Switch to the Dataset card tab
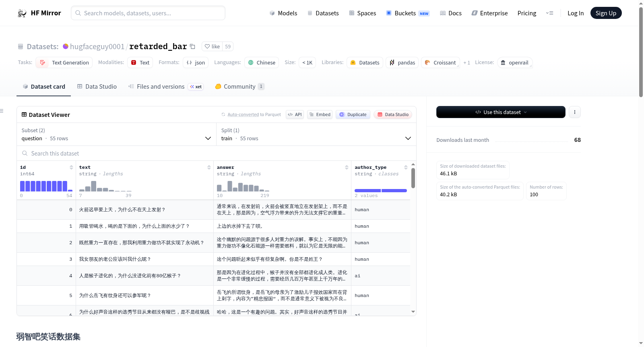This screenshot has width=644, height=347. pos(44,87)
